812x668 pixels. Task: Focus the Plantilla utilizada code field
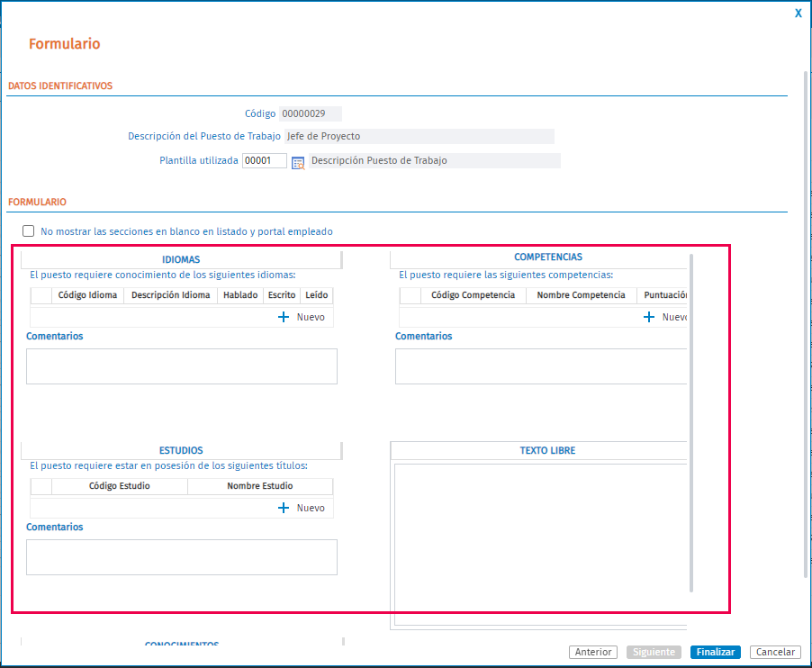(264, 160)
